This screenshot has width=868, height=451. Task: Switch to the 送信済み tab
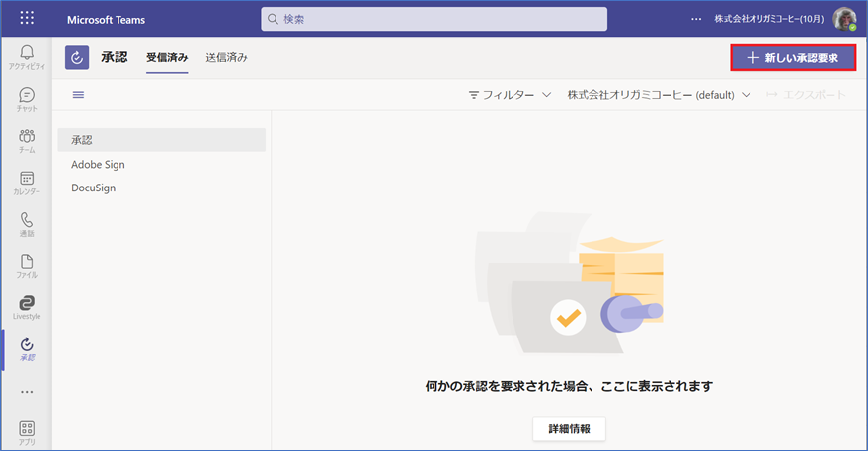(x=226, y=58)
